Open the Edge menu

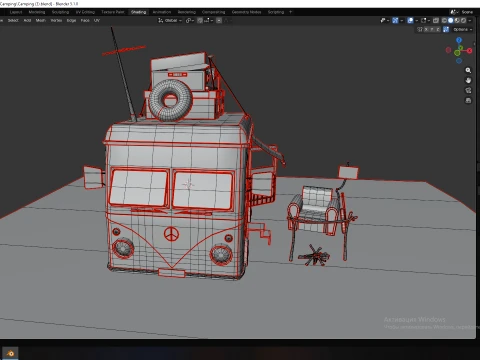pos(71,20)
